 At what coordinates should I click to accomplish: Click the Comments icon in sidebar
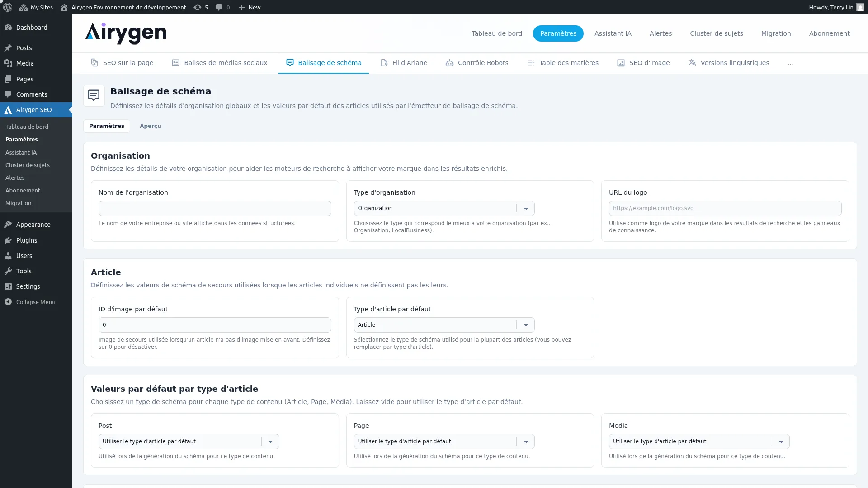8,94
